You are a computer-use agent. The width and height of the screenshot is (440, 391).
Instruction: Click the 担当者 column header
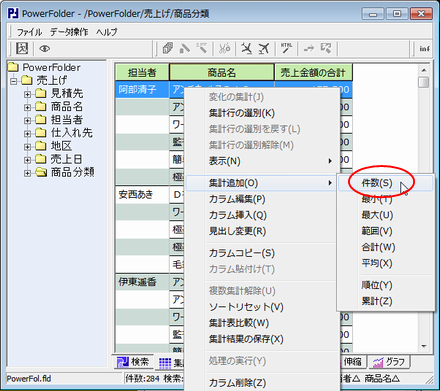click(x=142, y=72)
